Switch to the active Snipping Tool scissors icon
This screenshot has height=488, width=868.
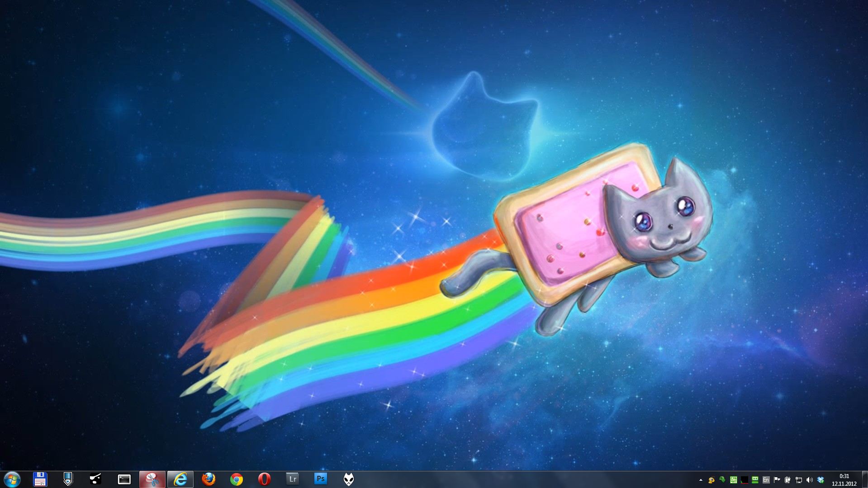click(152, 479)
